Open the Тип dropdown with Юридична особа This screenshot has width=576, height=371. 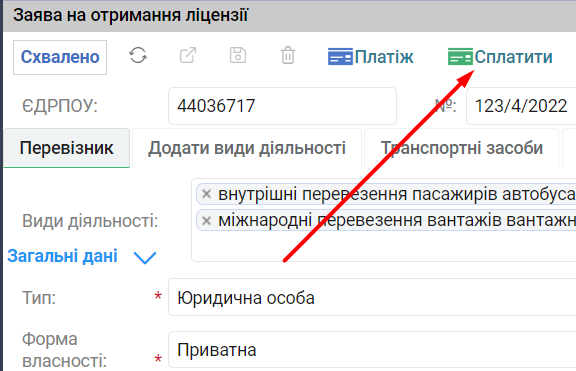372,297
